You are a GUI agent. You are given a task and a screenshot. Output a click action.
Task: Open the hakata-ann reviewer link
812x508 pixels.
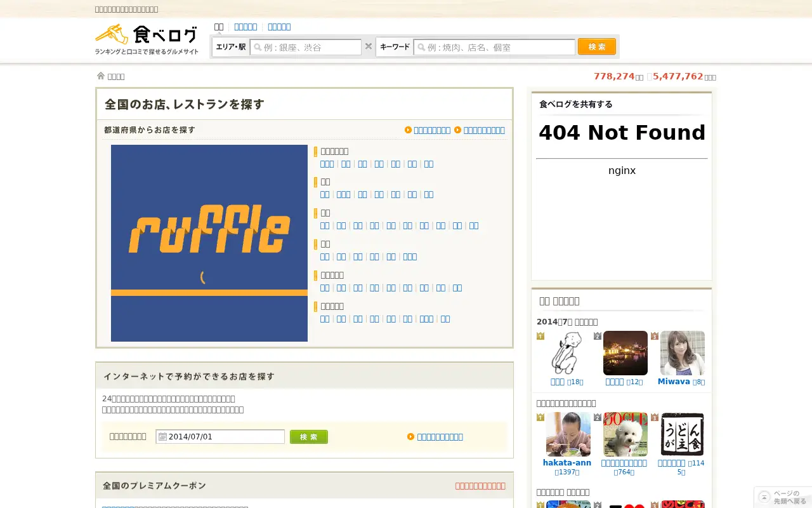[567, 462]
